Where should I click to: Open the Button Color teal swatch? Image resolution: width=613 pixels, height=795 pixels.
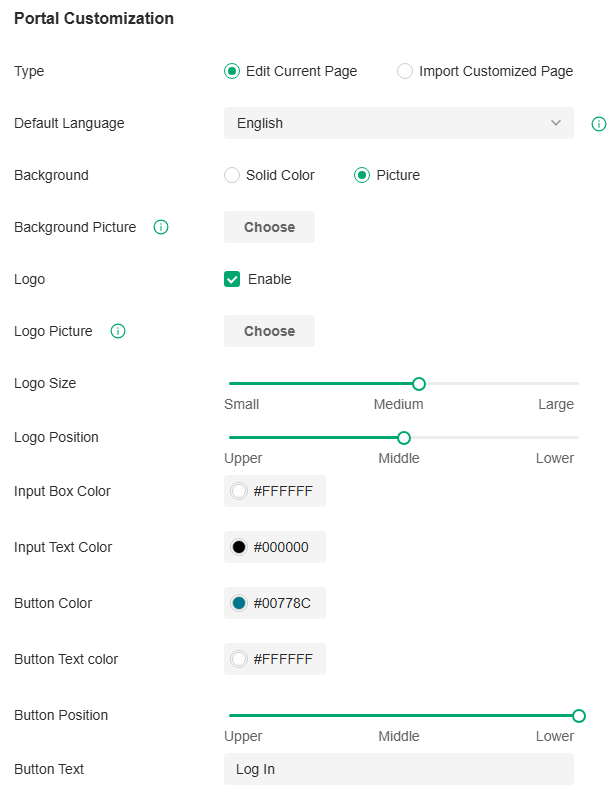(x=239, y=603)
